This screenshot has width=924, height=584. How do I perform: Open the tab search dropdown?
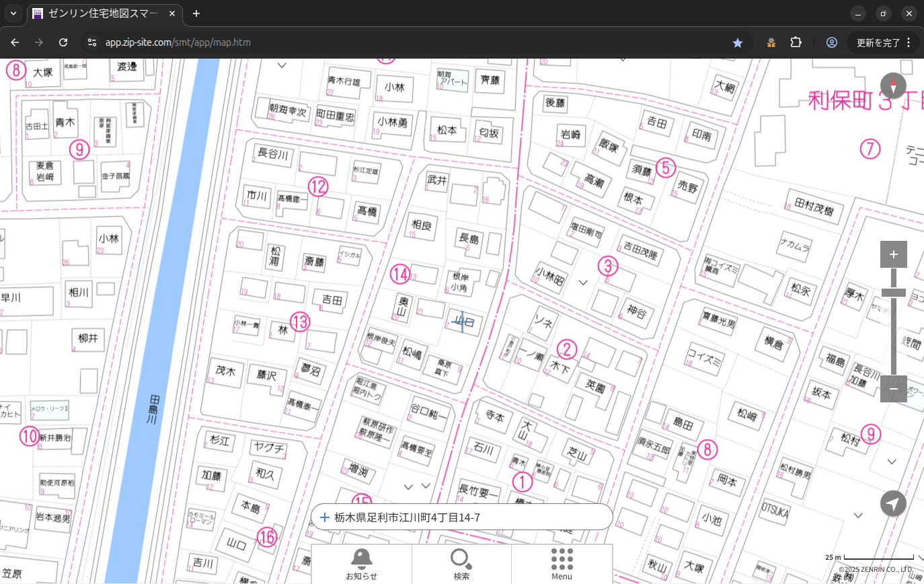pyautogui.click(x=13, y=13)
